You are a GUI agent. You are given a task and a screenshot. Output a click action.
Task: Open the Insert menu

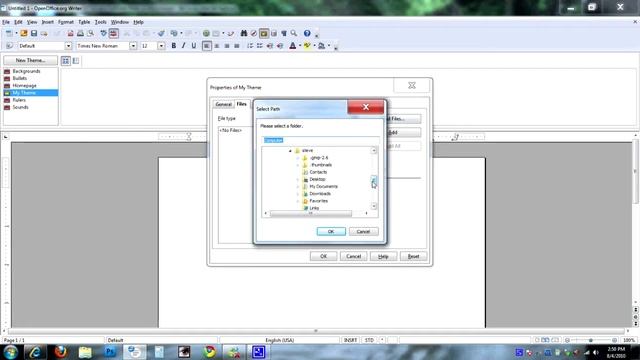47,22
